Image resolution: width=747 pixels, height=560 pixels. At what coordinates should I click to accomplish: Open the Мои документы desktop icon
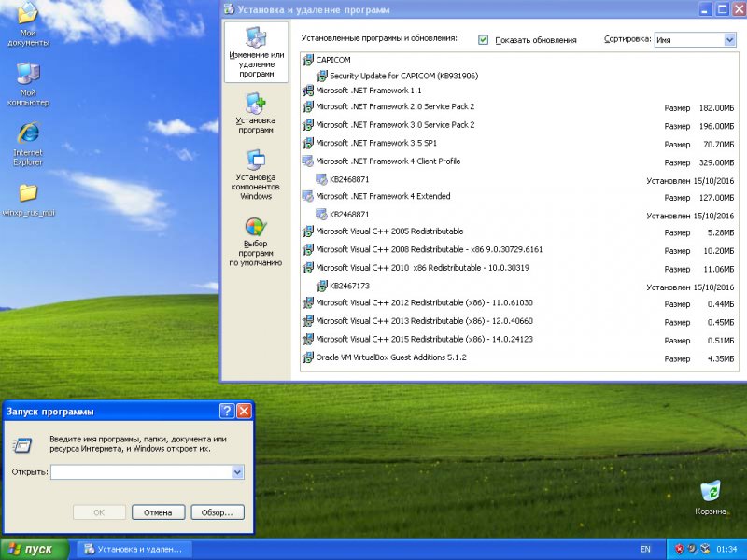pos(28,24)
